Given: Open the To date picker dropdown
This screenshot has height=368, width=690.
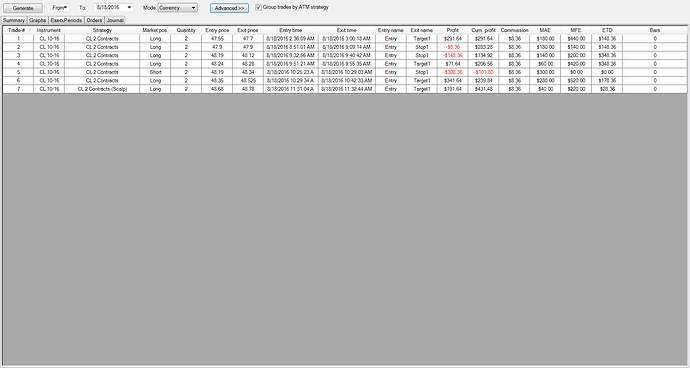Looking at the screenshot, I should pos(129,7).
